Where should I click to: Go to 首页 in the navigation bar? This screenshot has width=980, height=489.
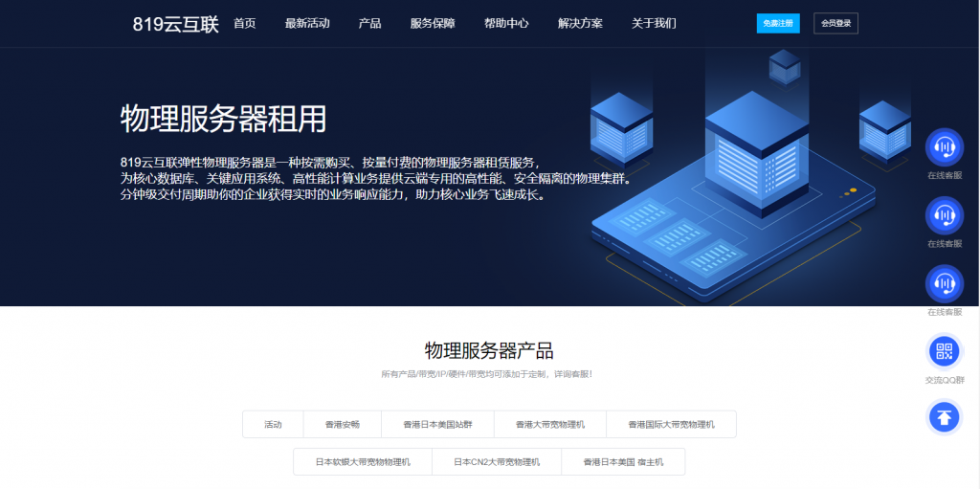click(244, 24)
